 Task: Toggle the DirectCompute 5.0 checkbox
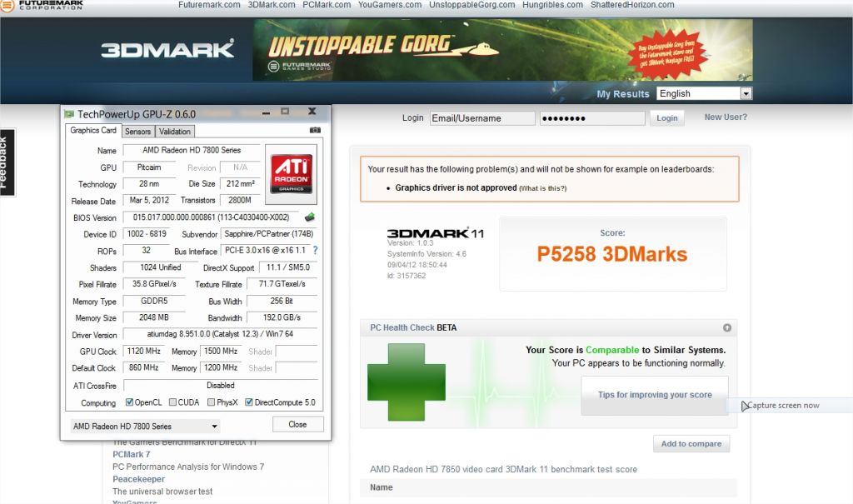click(x=248, y=402)
